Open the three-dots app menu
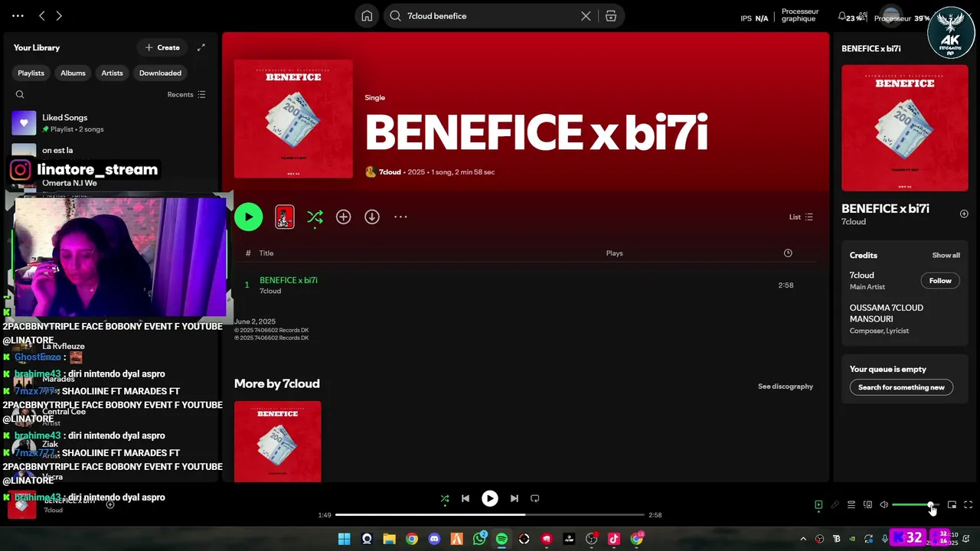 (x=18, y=16)
